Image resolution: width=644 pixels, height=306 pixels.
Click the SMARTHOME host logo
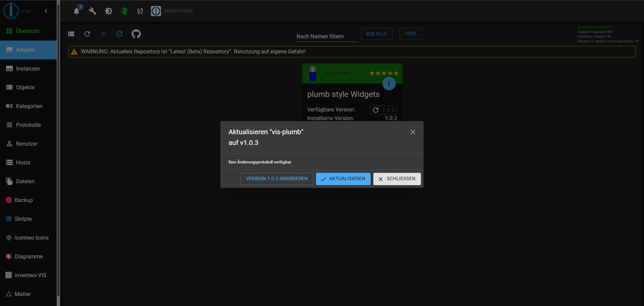[156, 11]
